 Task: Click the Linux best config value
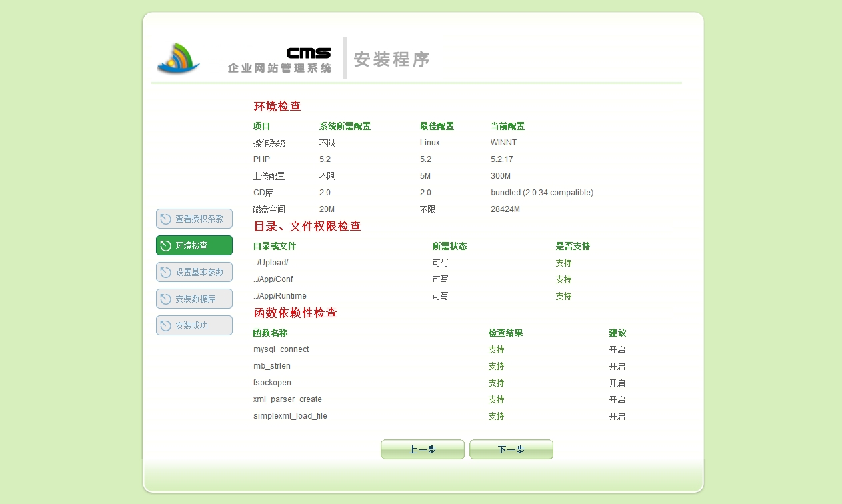[x=429, y=143]
